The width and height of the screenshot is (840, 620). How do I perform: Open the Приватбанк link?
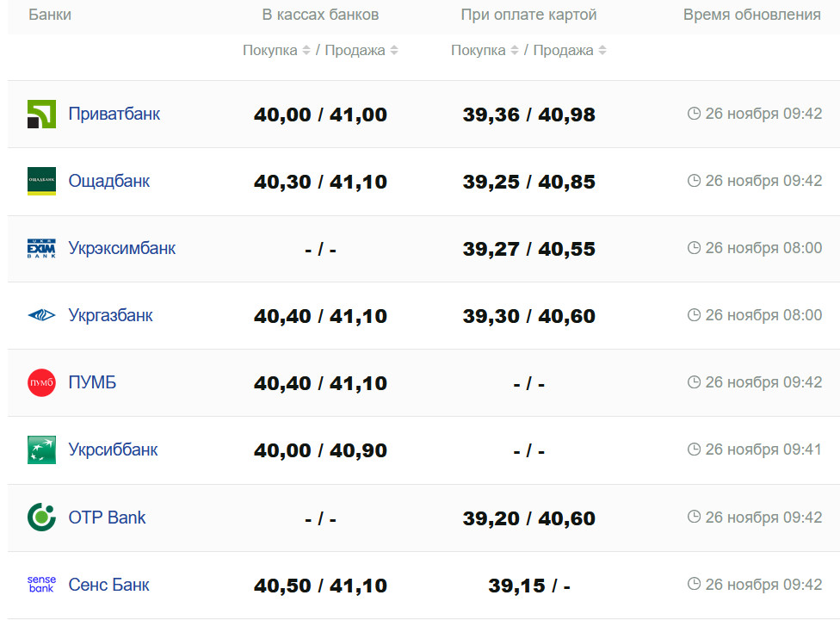point(114,114)
